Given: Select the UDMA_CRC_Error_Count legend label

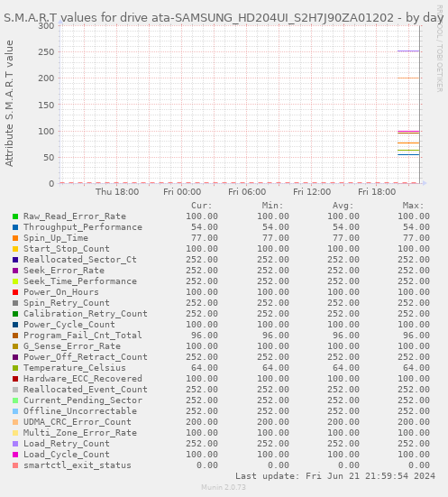Looking at the screenshot, I should (78, 422).
